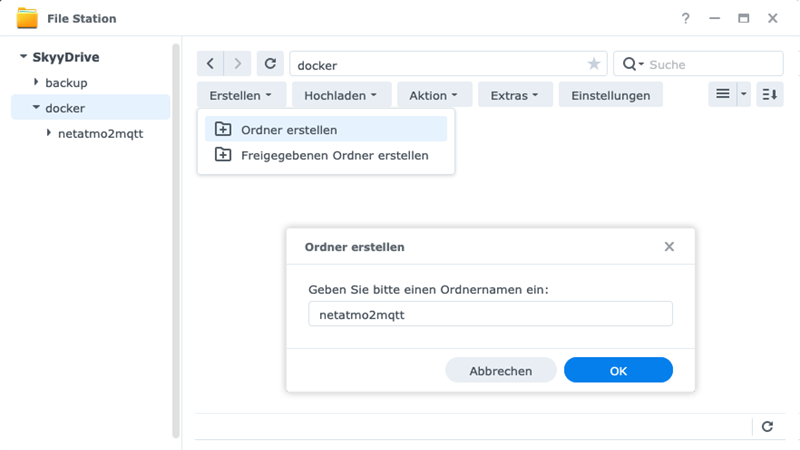Switch to list view mode icon

click(x=722, y=95)
